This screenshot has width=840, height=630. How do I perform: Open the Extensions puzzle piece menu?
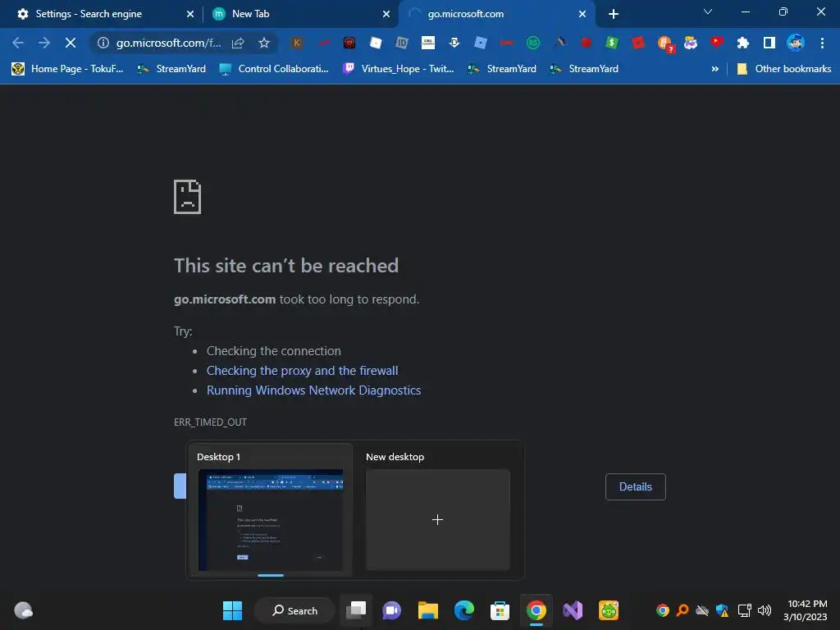743,43
